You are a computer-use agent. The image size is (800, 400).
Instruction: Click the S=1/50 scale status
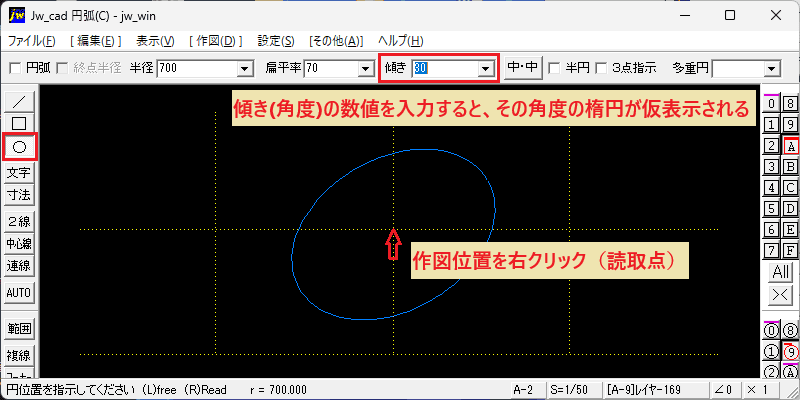[x=573, y=390]
